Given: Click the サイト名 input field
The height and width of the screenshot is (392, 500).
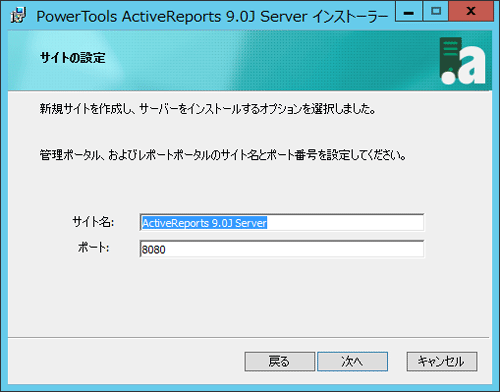Looking at the screenshot, I should click(282, 222).
